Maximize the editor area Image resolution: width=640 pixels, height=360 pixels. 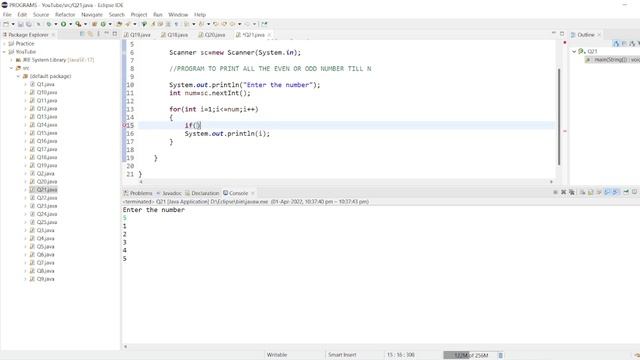pos(562,33)
